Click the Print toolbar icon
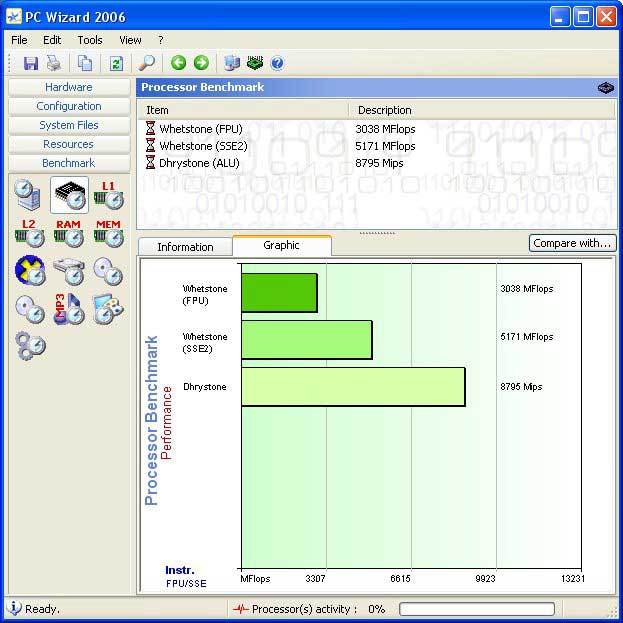The image size is (623, 623). tap(54, 63)
